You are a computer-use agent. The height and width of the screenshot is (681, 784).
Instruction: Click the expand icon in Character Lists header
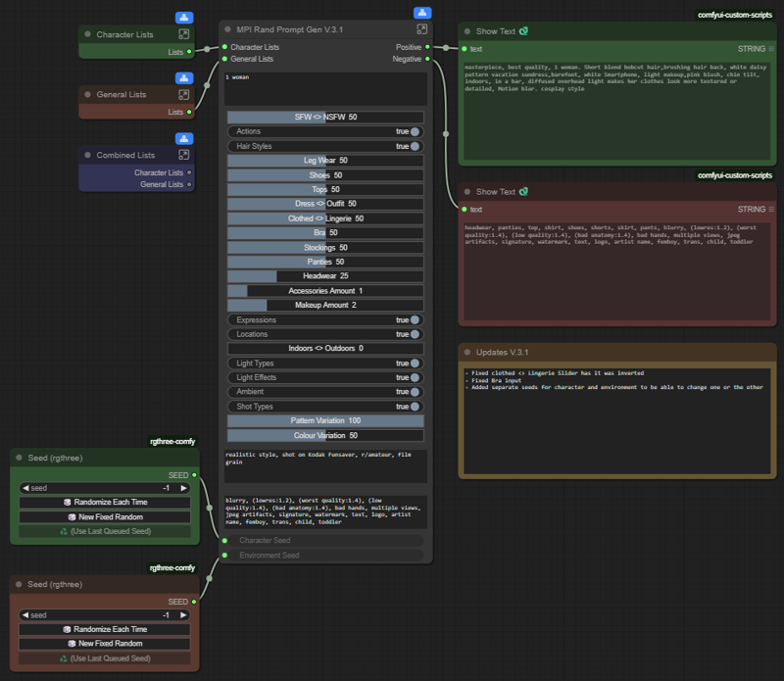coord(184,34)
